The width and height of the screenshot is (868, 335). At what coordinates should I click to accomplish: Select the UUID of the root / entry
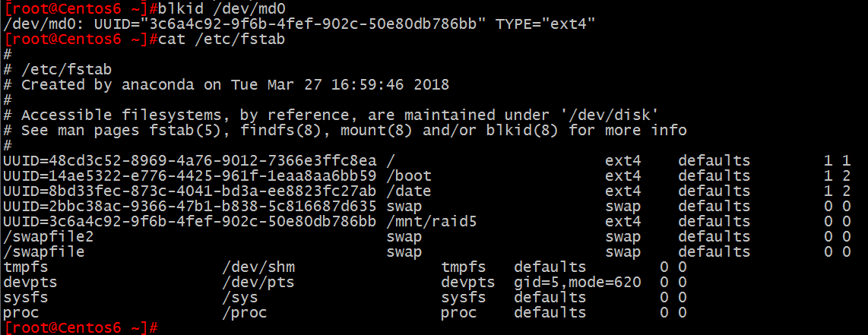click(x=190, y=161)
